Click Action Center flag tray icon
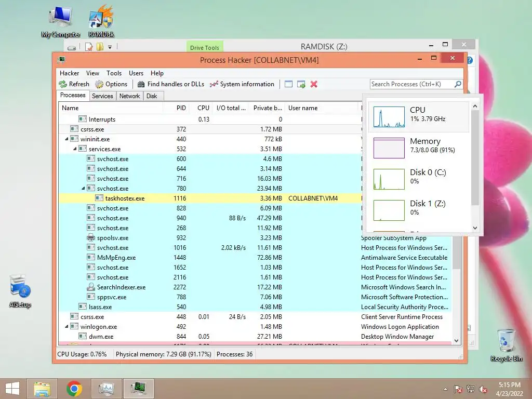Viewport: 532px width, 399px height. click(x=458, y=389)
